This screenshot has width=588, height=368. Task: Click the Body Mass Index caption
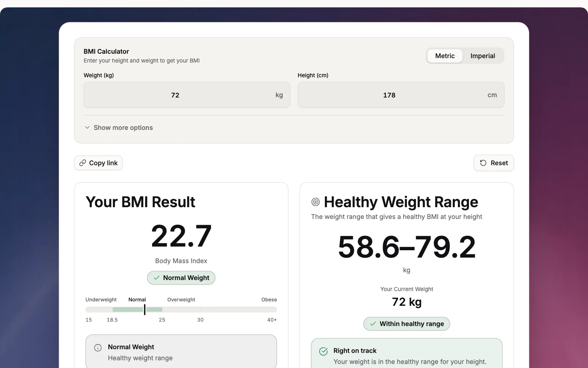pos(181,261)
